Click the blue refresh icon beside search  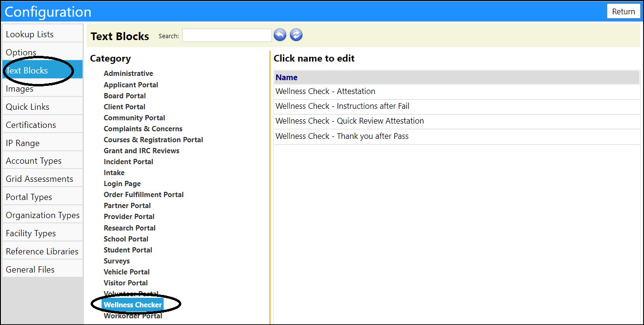click(296, 35)
